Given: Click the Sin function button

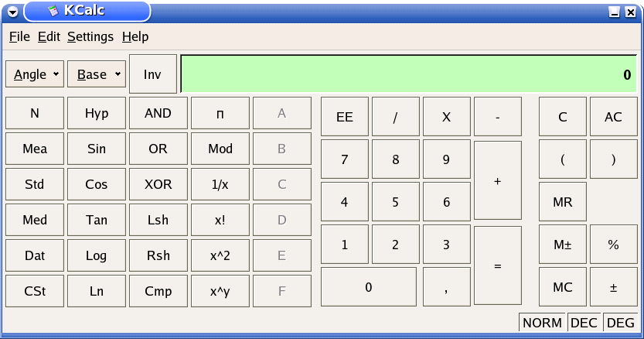Looking at the screenshot, I should click(x=97, y=149).
